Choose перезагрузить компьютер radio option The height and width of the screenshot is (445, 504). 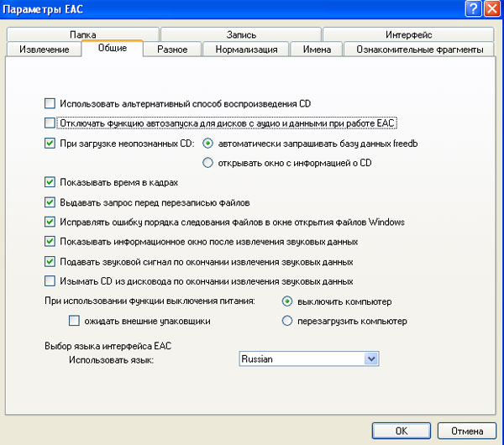pos(287,321)
